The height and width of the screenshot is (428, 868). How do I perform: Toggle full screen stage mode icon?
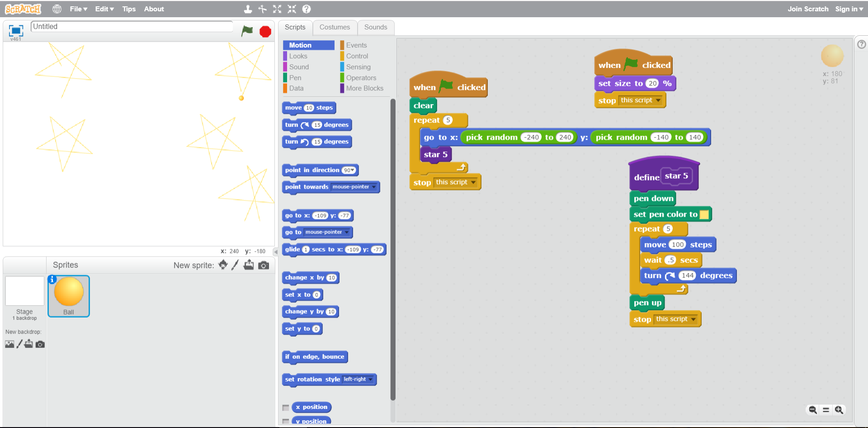tap(16, 30)
